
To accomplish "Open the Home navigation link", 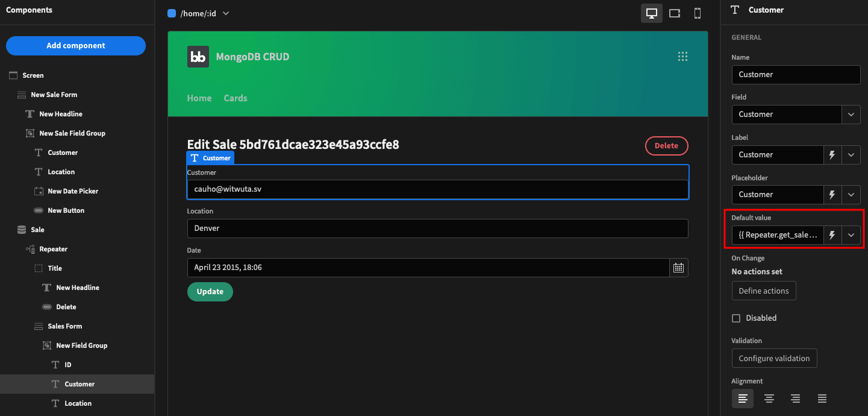I will (x=199, y=98).
